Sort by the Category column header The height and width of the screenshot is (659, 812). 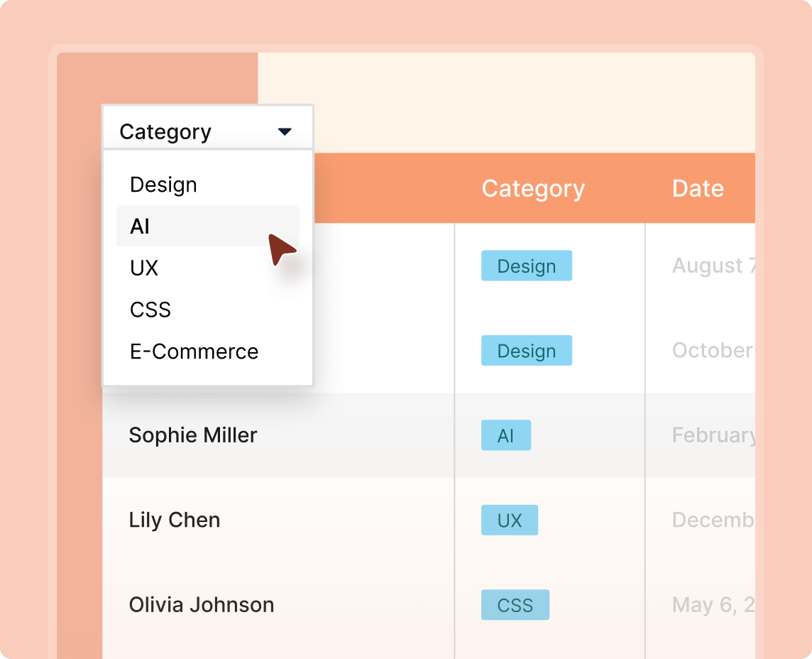coord(533,189)
